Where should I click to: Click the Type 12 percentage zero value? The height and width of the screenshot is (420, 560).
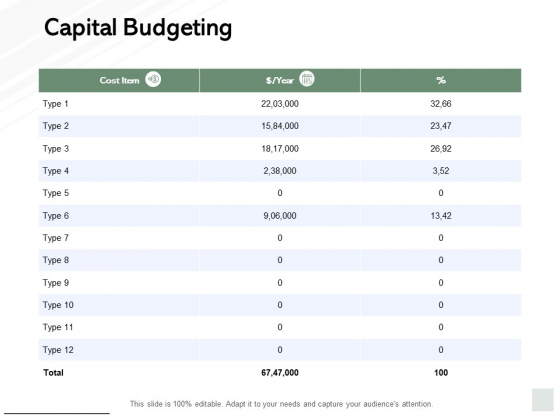click(441, 350)
